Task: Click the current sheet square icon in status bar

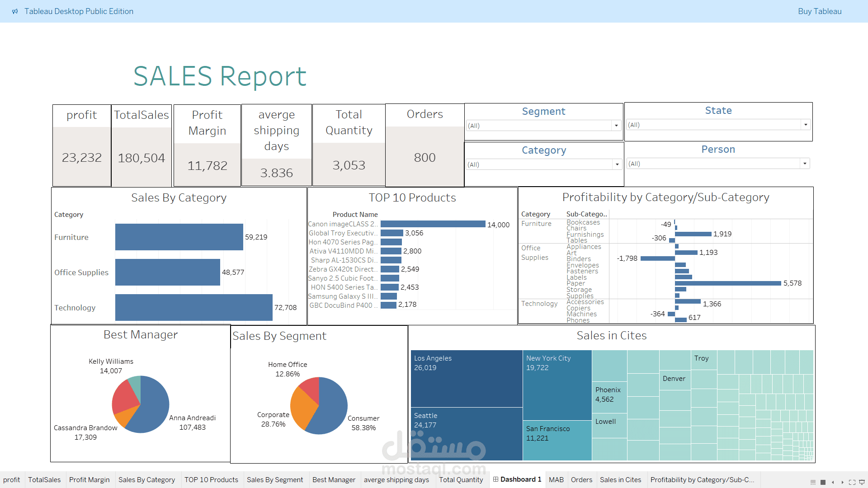Action: (x=823, y=482)
